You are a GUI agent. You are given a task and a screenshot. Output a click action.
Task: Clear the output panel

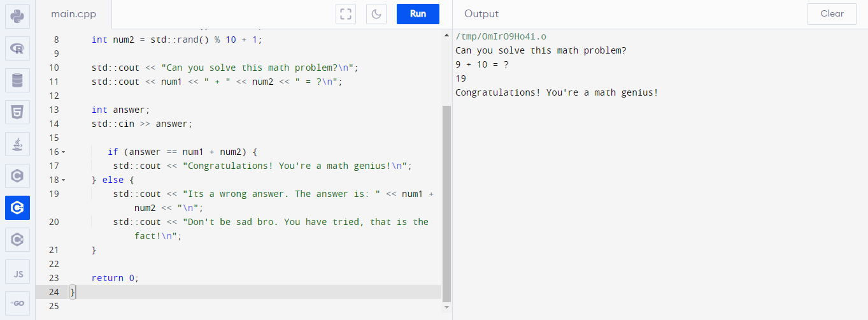[x=832, y=14]
